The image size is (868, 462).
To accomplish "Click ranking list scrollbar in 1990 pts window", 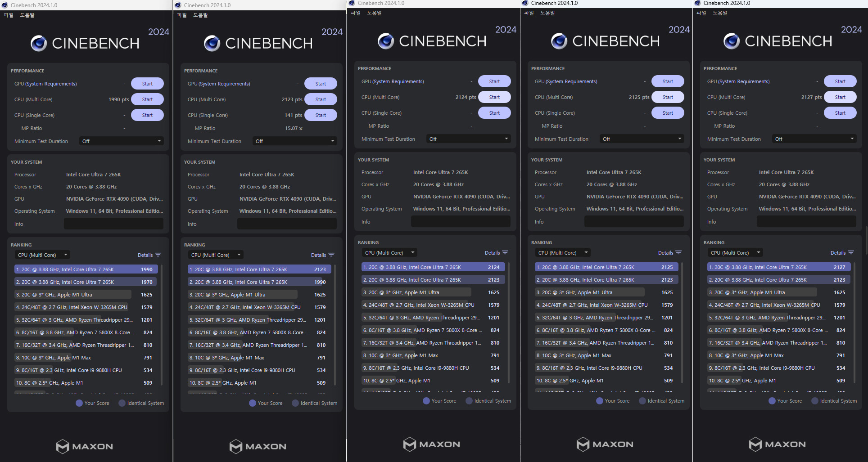I will coord(162,325).
